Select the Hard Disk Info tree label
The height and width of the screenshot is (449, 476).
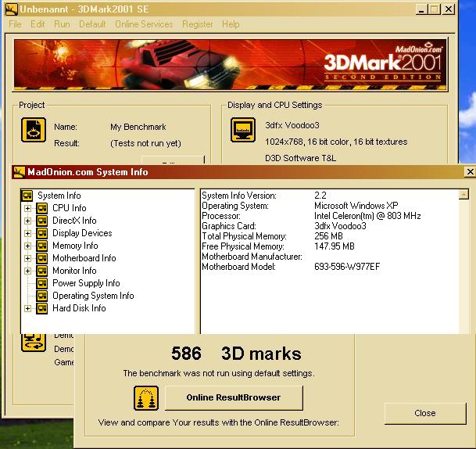pyautogui.click(x=79, y=308)
